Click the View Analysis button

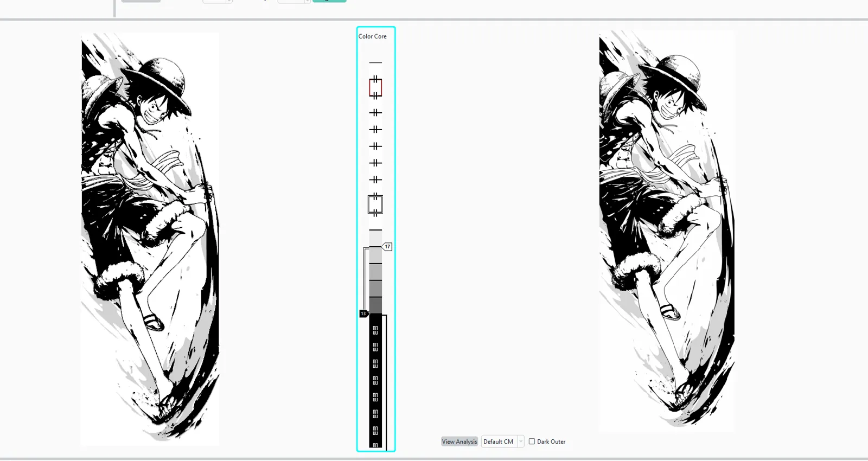click(459, 441)
